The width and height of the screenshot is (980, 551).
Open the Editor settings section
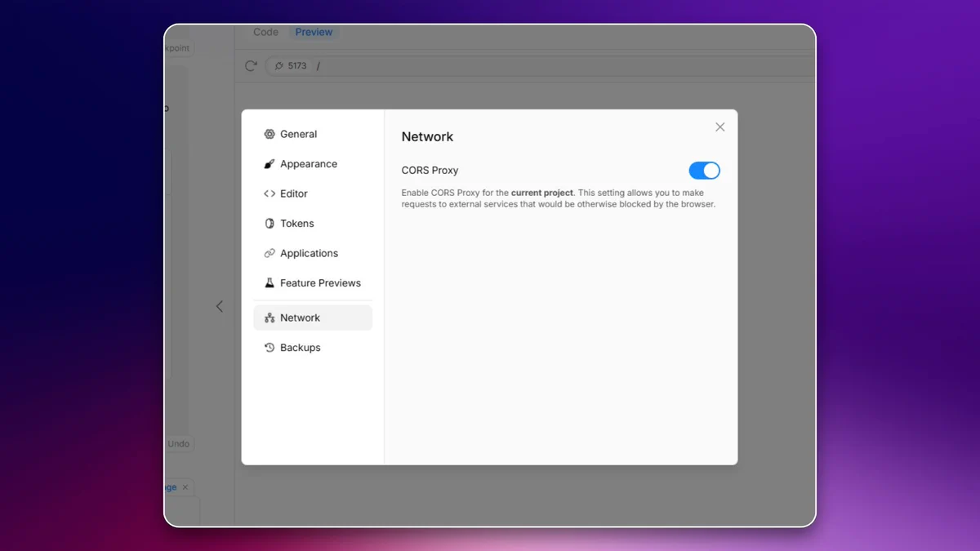(x=313, y=193)
